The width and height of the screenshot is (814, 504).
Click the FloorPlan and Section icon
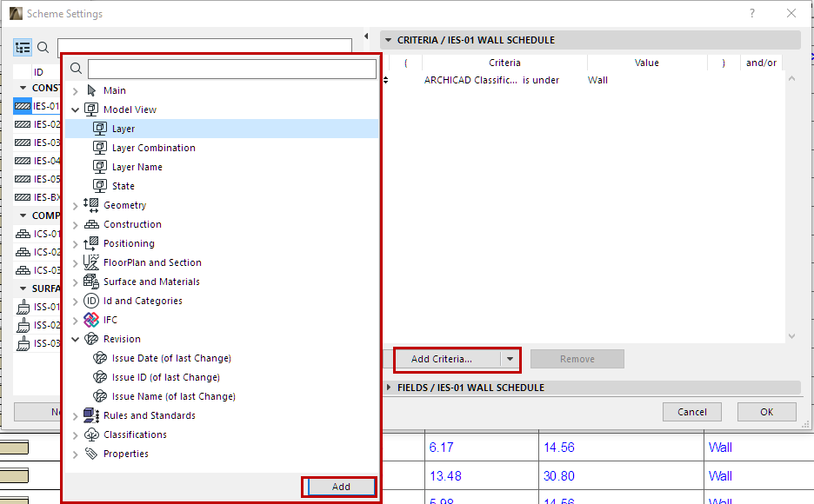tap(91, 262)
